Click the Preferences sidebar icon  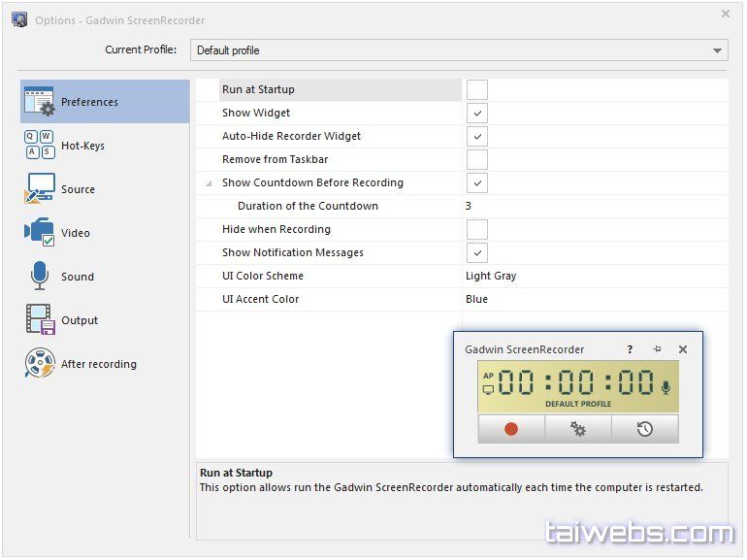coord(40,102)
